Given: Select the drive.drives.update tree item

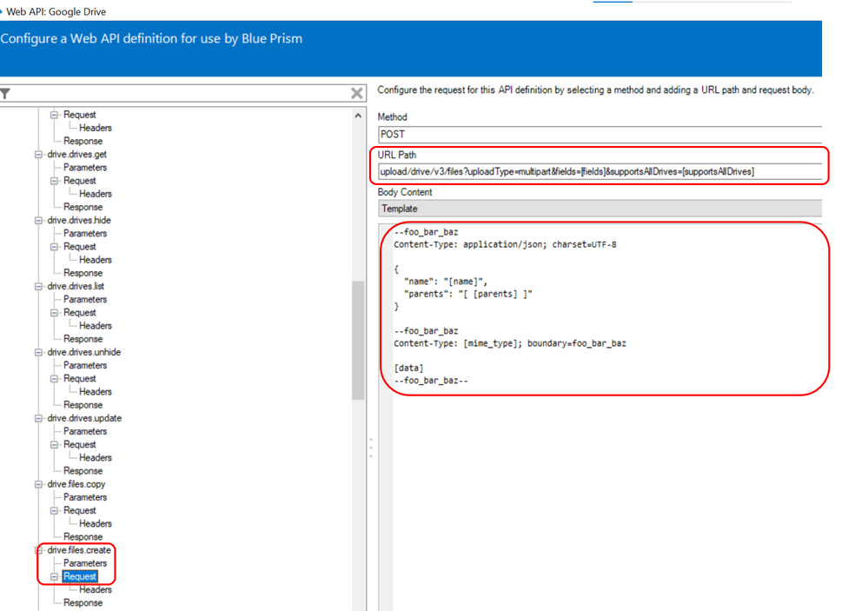Looking at the screenshot, I should [x=84, y=418].
